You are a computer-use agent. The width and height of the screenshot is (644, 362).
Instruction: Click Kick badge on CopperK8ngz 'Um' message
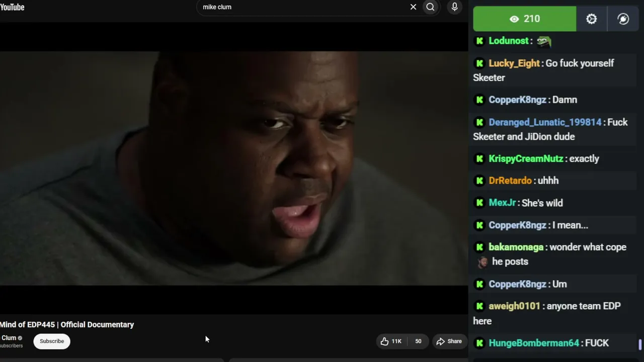[x=479, y=284]
